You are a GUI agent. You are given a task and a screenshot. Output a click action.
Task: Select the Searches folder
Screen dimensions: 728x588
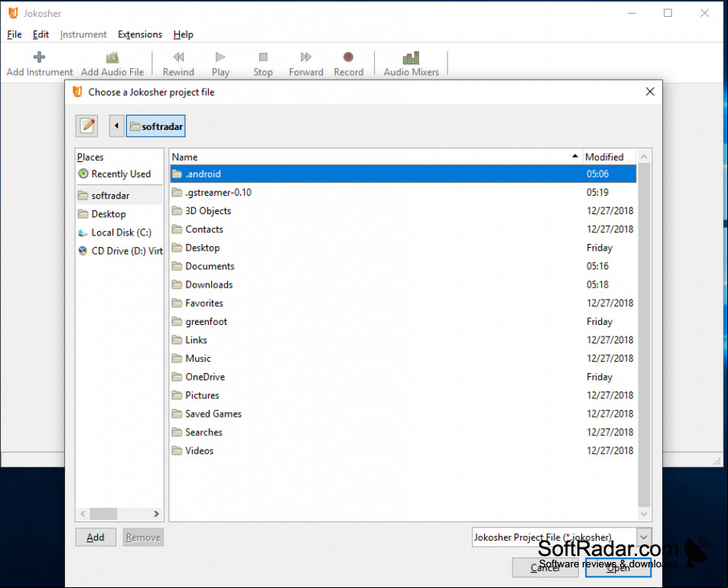tap(403, 433)
